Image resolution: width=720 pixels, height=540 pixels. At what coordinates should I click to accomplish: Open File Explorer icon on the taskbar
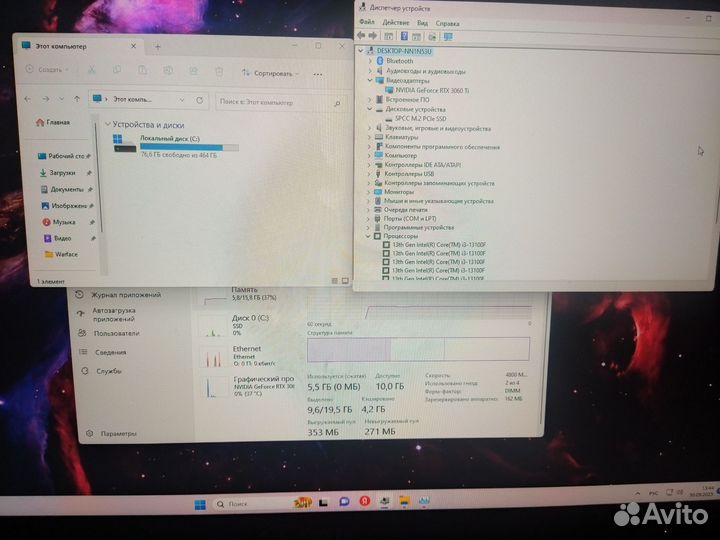[404, 501]
